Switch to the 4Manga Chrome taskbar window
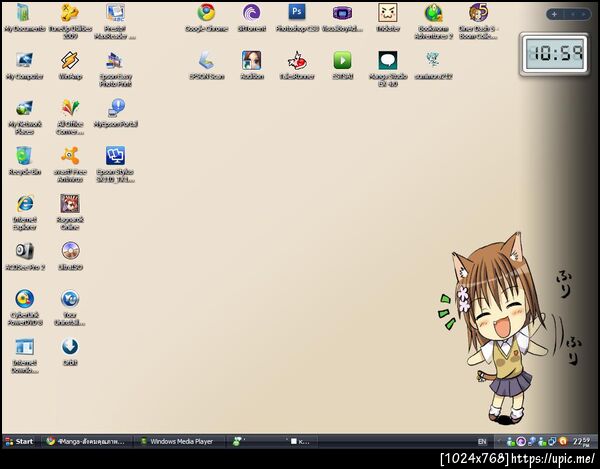The image size is (600, 469). pos(86,441)
